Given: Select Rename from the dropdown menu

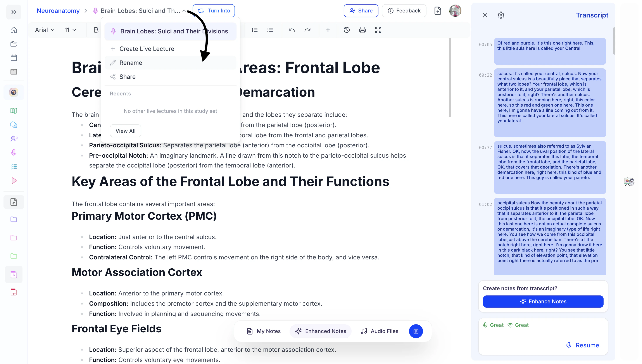Looking at the screenshot, I should (131, 63).
